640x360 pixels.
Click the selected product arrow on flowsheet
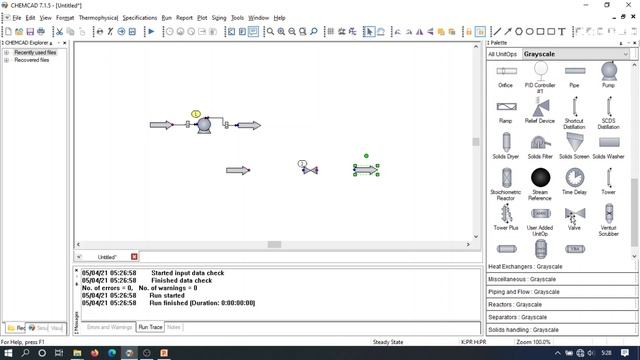[x=366, y=170]
